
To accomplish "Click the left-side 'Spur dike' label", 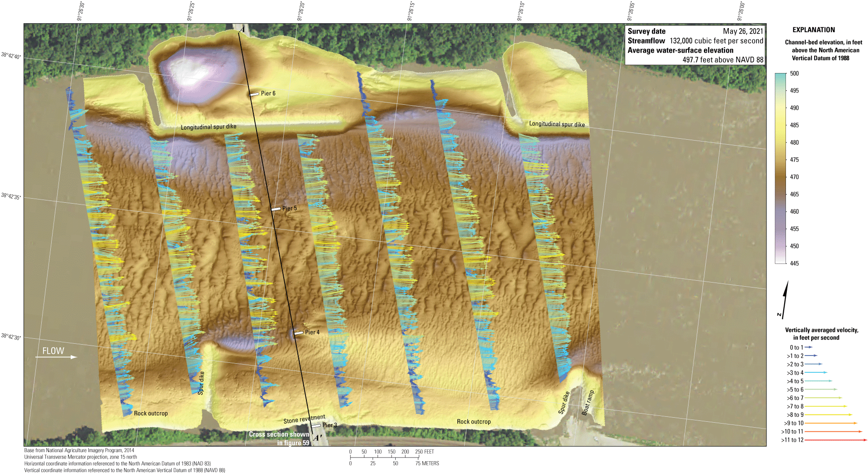I will (201, 383).
